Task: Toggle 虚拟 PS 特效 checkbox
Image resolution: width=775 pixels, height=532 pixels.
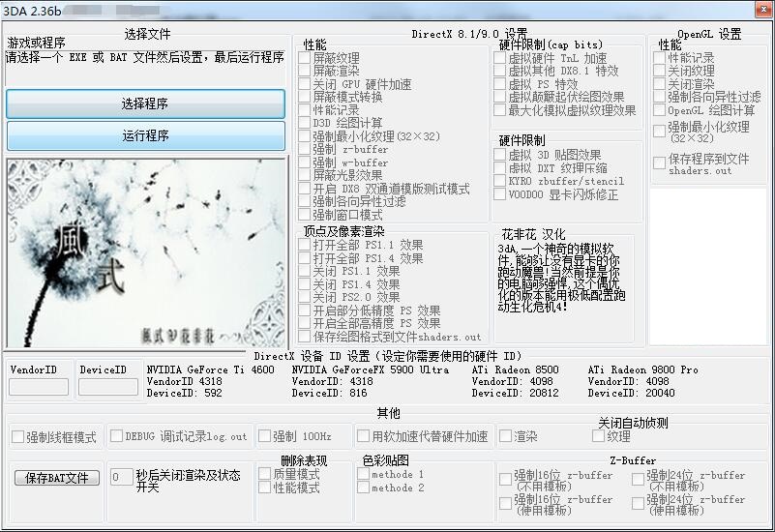Action: pos(499,84)
